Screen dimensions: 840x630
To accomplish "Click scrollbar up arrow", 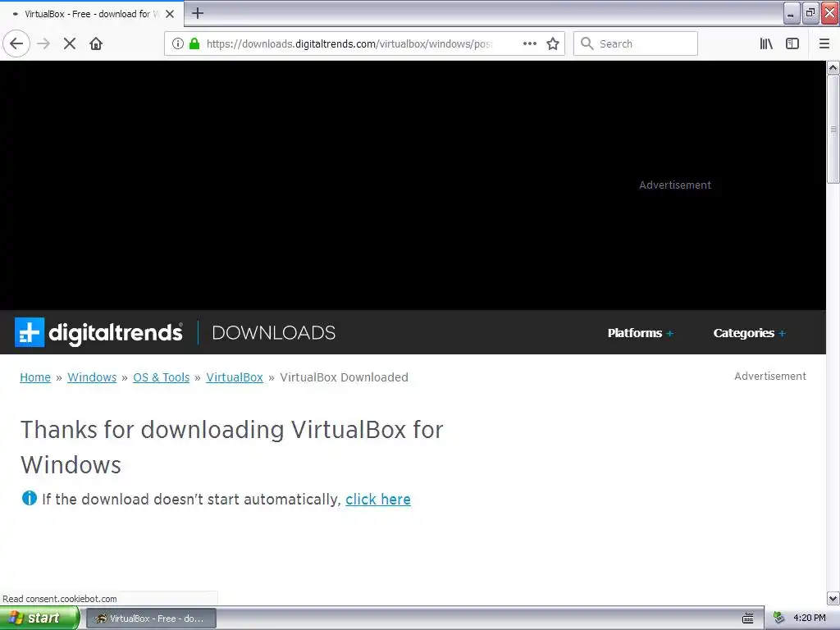I will [x=833, y=67].
